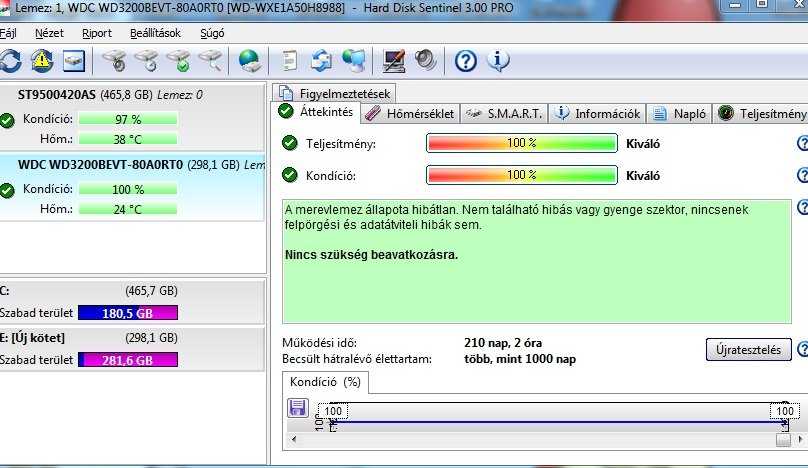Screen dimensions: 808x468
Task: Click the graph horizontal scrollbar thumb
Action: click(x=783, y=439)
